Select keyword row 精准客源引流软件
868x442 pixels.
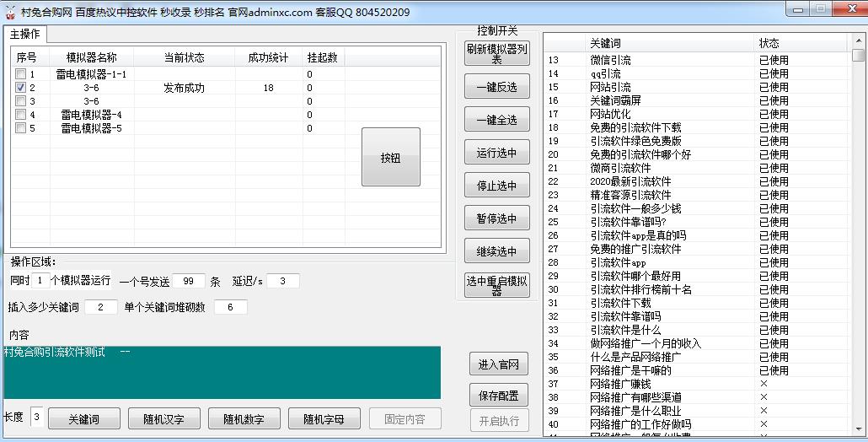click(x=696, y=195)
